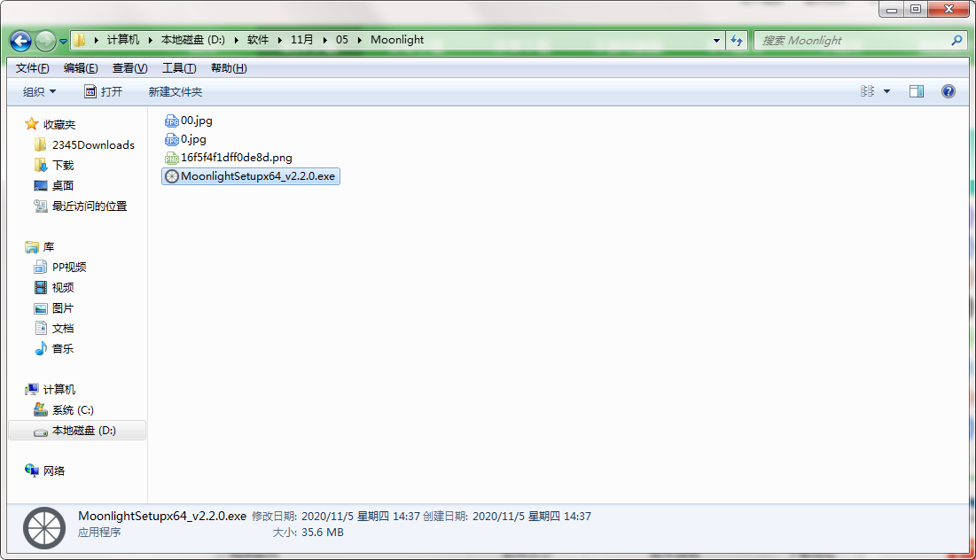Click 软件 in the address breadcrumb

(x=258, y=40)
